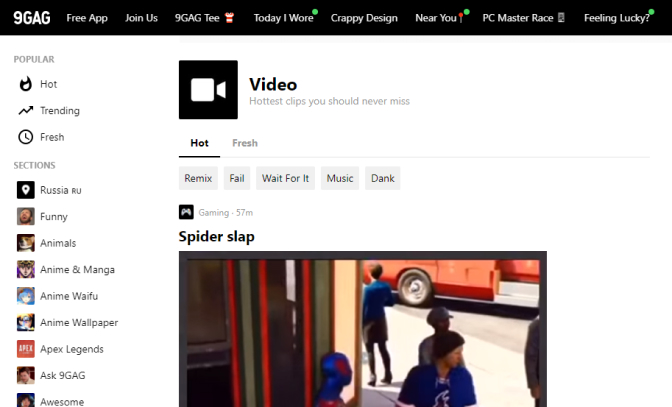Viewport: 672px width, 407px height.
Task: Go to Fresh in the sidebar
Action: point(52,137)
